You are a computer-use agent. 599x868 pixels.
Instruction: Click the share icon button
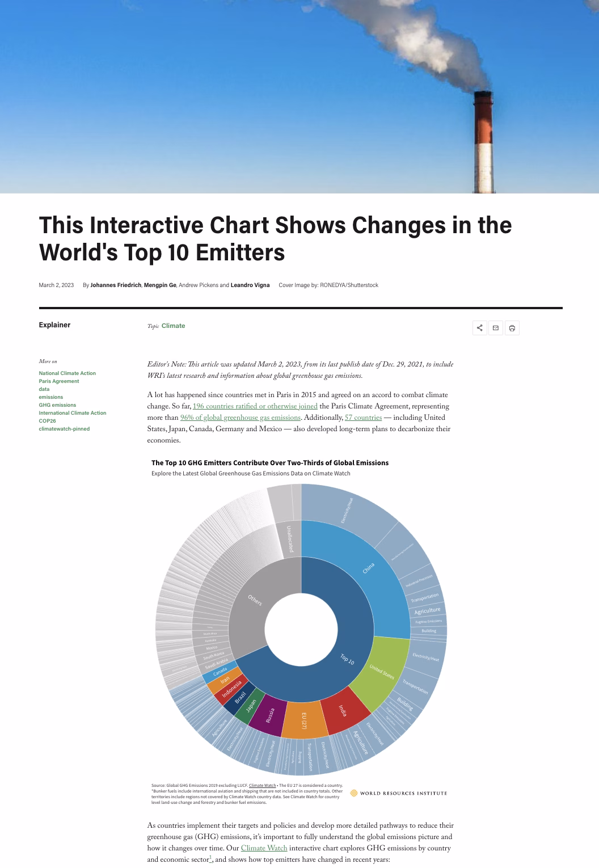(x=479, y=328)
